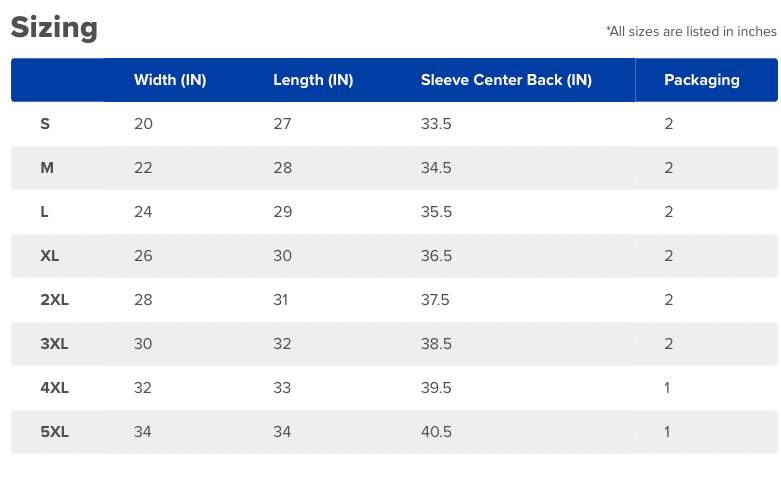781x483 pixels.
Task: Select the 40.5 sleeve value for 5XL
Action: 436,432
